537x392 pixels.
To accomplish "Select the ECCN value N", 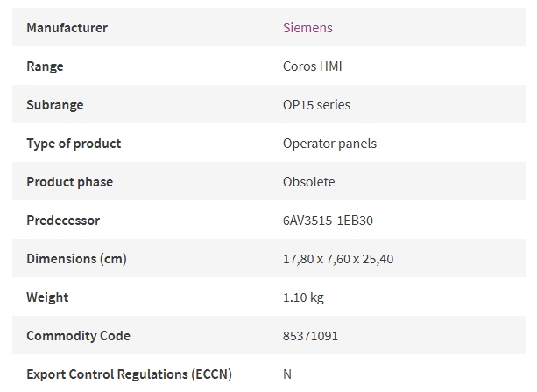I will (x=287, y=374).
